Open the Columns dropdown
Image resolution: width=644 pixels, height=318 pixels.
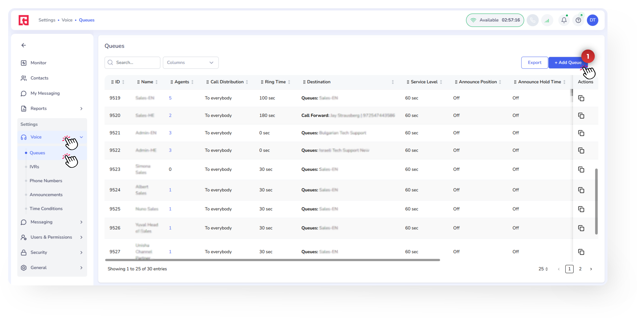(x=191, y=62)
